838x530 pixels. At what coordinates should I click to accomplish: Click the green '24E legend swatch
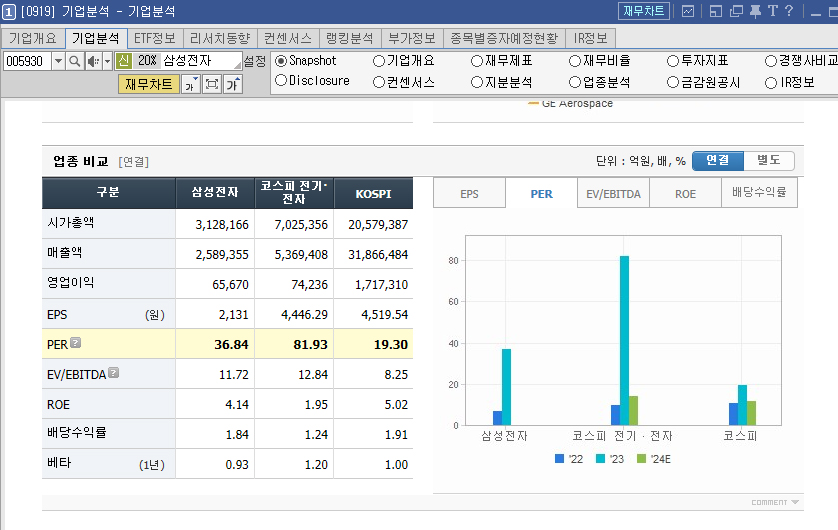pyautogui.click(x=642, y=458)
